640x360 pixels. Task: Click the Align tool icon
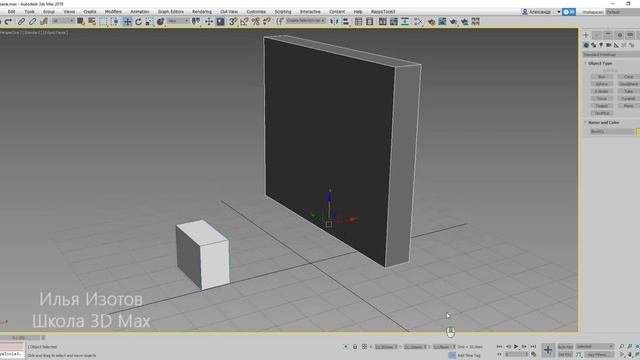click(346, 22)
